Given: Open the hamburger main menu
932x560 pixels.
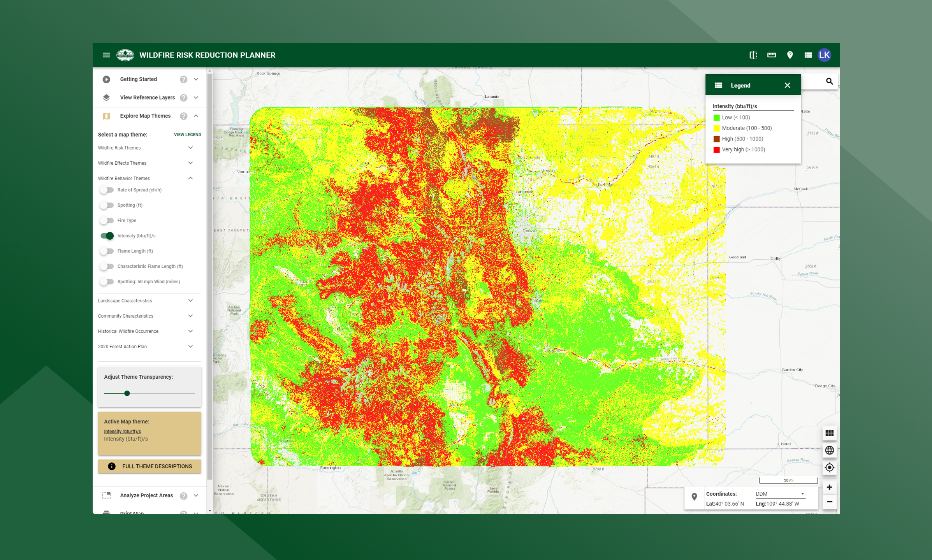Looking at the screenshot, I should point(106,55).
